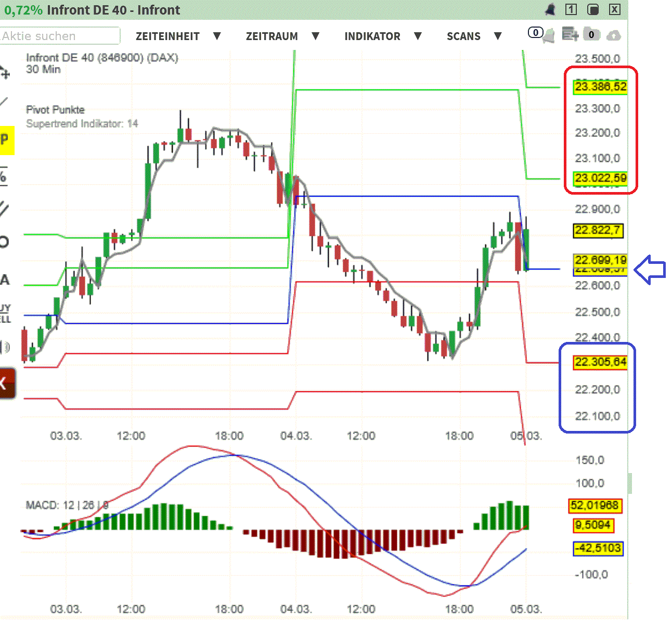This screenshot has height=623, width=672.
Task: Open the saved charts folder icon
Action: (593, 34)
